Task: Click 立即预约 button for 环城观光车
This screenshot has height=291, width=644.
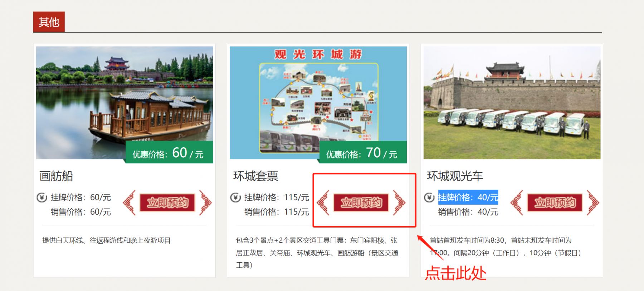Action: (555, 203)
